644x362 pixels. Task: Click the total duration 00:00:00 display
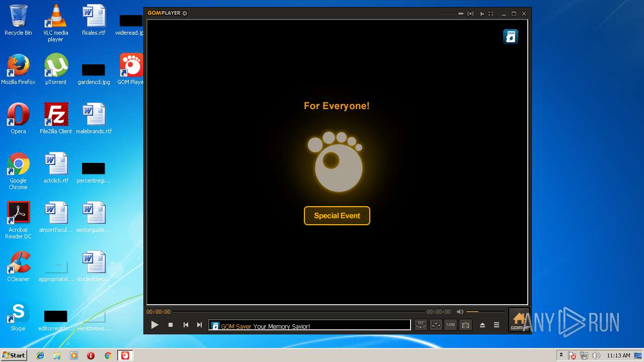tap(439, 312)
